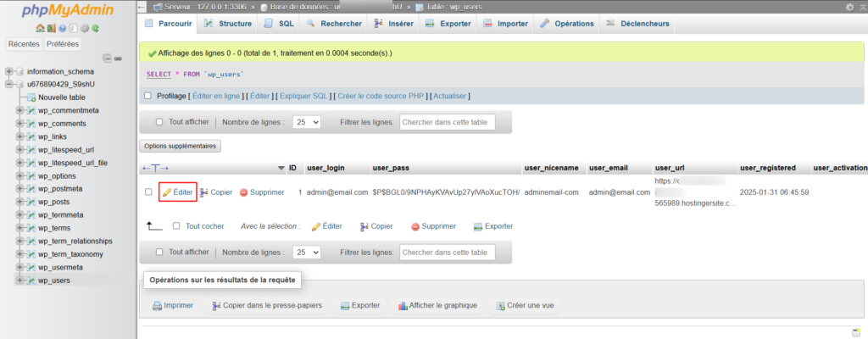Click lower Chercher dans cette table field

(448, 252)
